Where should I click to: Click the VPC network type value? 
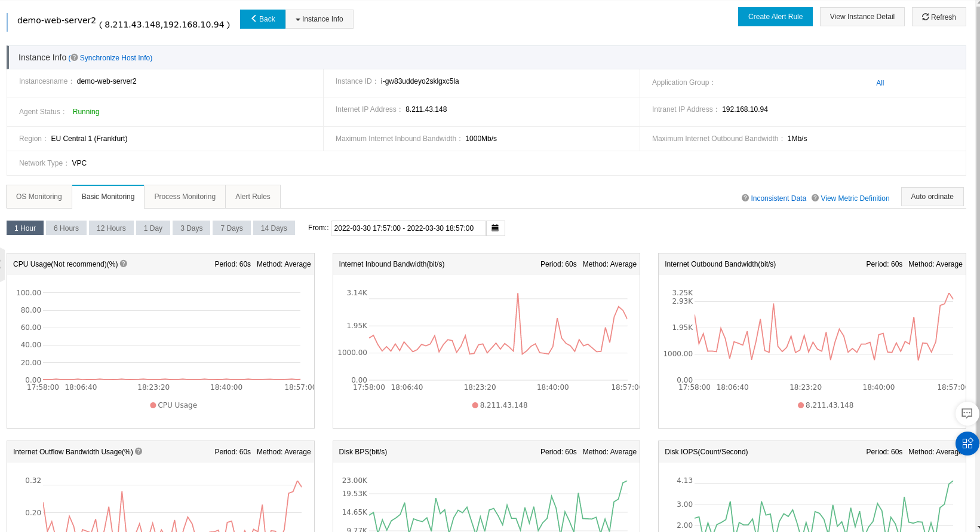point(79,163)
